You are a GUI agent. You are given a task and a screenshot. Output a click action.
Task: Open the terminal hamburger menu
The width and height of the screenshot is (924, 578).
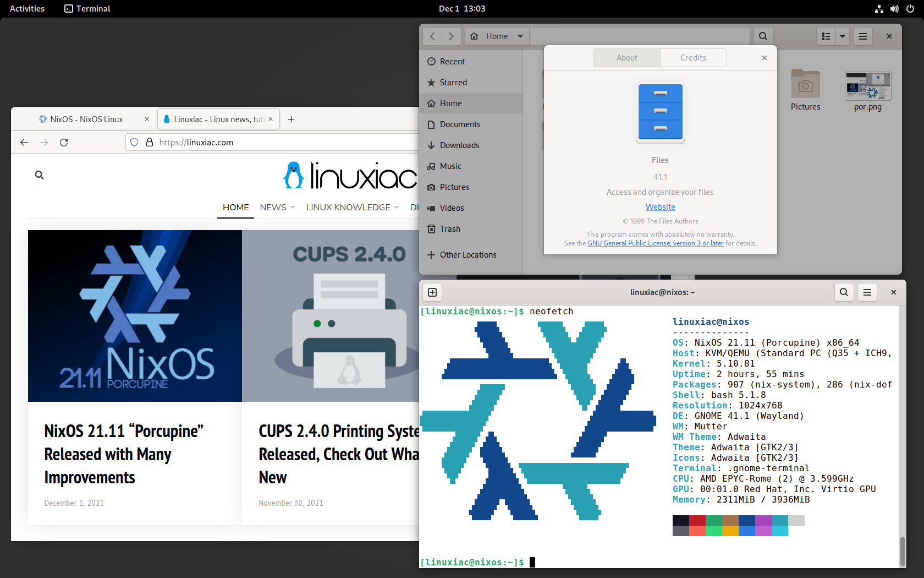click(x=867, y=292)
